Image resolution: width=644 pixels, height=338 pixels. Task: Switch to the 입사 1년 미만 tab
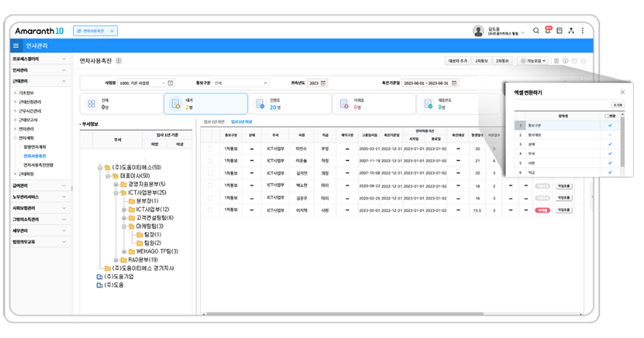[213, 122]
